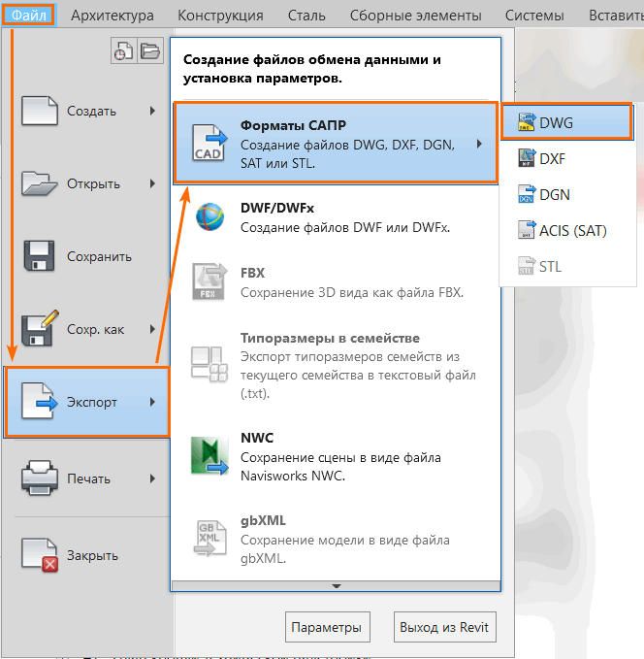Choose DWG export format label
Image resolution: width=644 pixels, height=659 pixels.
pyautogui.click(x=556, y=122)
